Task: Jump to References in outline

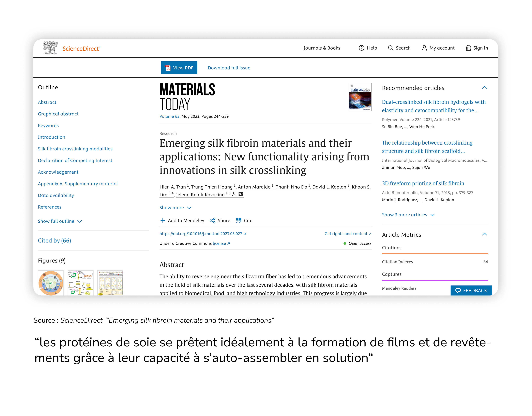Action: (50, 207)
